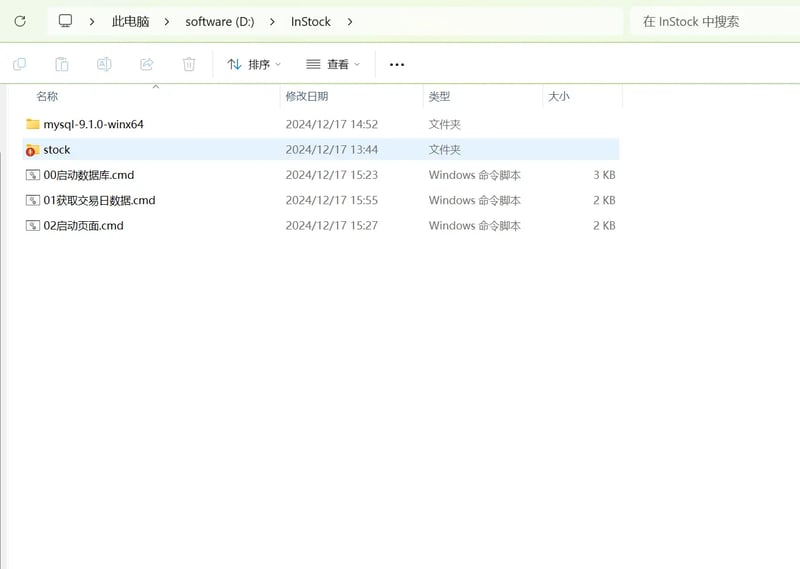Select the 02启动页面.cmd file
Viewport: 800px width, 569px height.
83,225
